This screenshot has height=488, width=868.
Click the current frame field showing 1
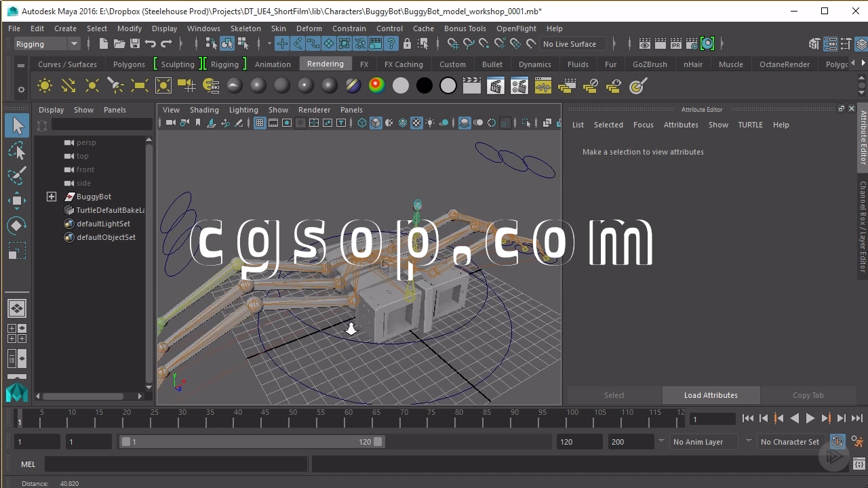pos(712,419)
